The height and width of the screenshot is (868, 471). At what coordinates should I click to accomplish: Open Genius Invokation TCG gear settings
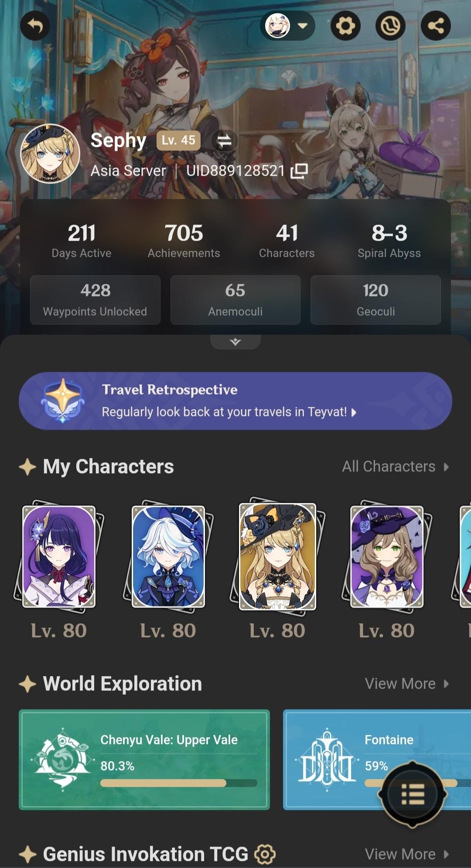click(x=265, y=854)
